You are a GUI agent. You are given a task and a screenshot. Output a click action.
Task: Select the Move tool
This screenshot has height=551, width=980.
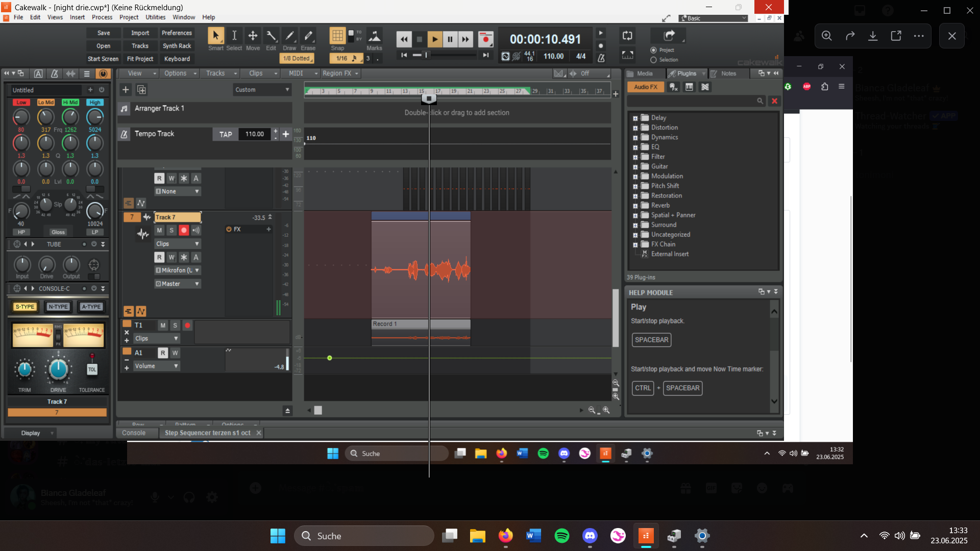(x=253, y=36)
